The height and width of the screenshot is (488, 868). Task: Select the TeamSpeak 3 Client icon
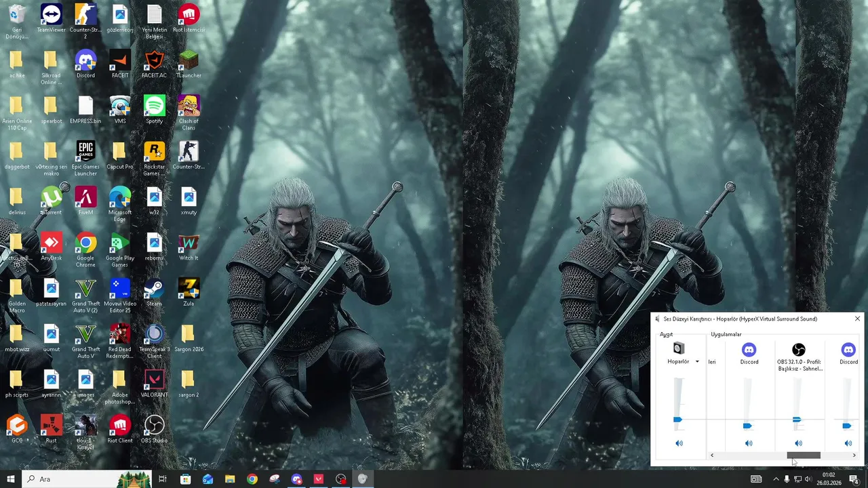tap(154, 341)
